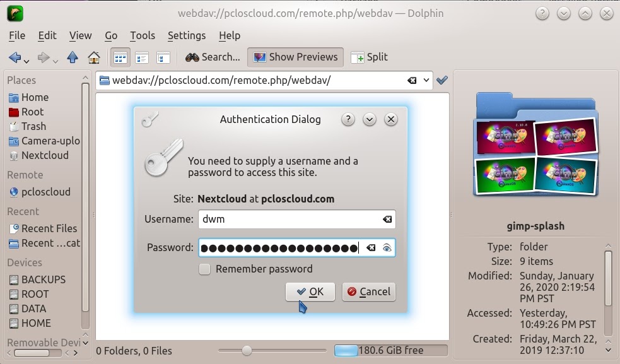Open the File menu
The height and width of the screenshot is (364, 620).
[x=17, y=35]
